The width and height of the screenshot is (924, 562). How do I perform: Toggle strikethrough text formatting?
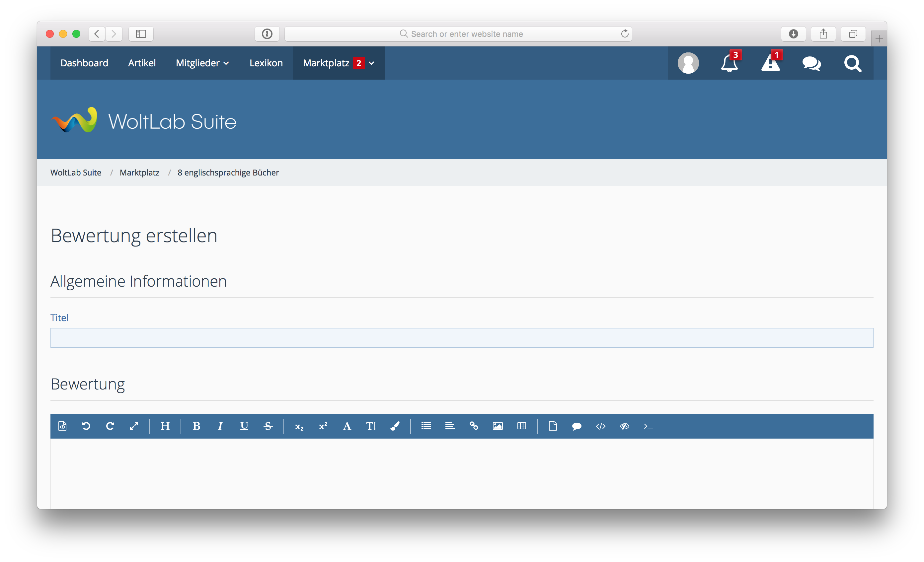(x=268, y=426)
